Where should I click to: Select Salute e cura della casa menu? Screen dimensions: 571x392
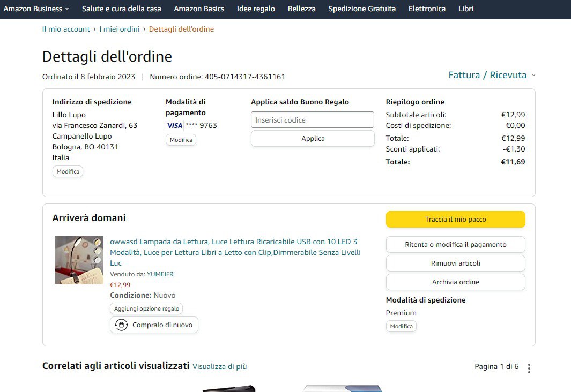tap(121, 9)
